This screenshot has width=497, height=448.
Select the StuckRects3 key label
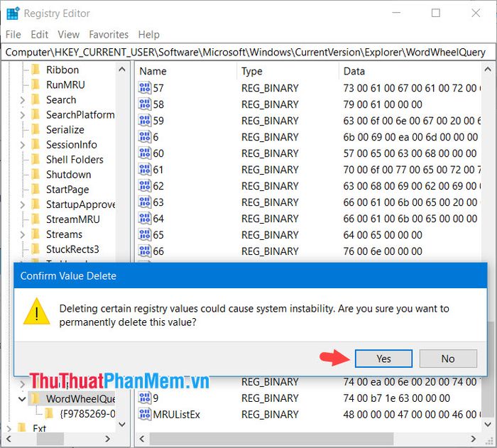click(x=72, y=249)
